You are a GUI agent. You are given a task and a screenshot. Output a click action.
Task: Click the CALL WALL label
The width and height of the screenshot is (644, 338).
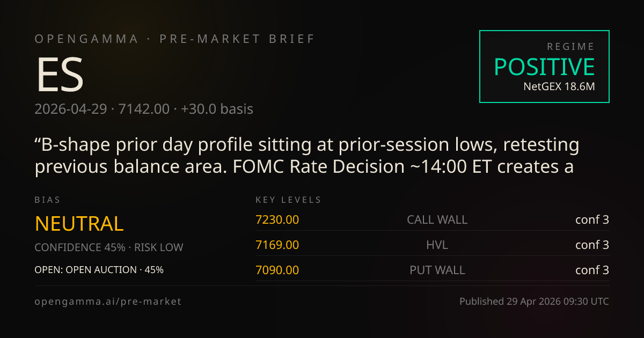coord(437,219)
